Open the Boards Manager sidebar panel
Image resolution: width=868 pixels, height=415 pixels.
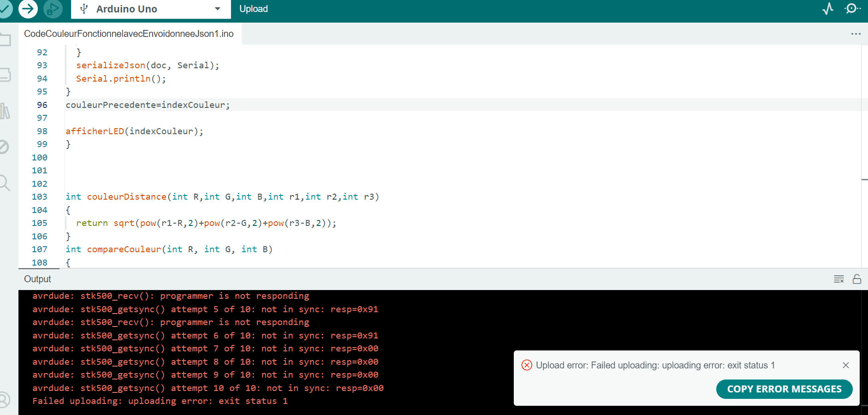pyautogui.click(x=5, y=75)
